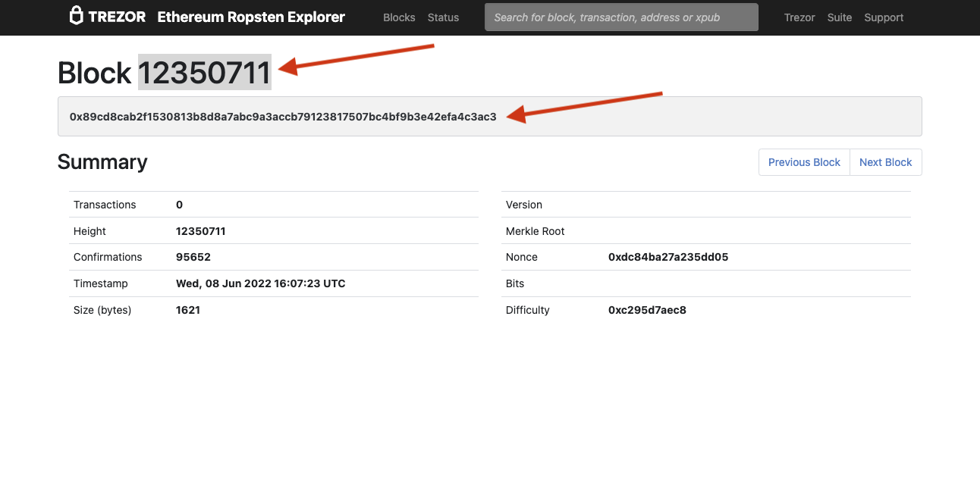
Task: Click the Bits row label
Action: tap(515, 283)
